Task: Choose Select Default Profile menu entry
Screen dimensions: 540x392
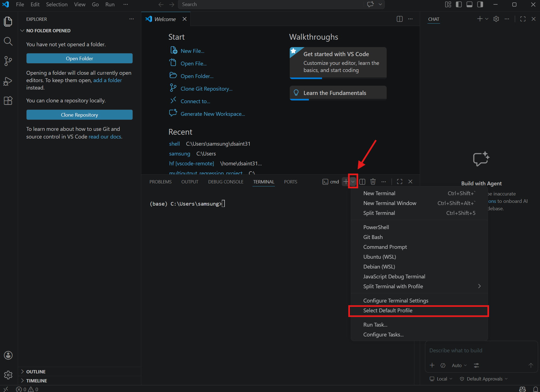Action: click(419, 310)
